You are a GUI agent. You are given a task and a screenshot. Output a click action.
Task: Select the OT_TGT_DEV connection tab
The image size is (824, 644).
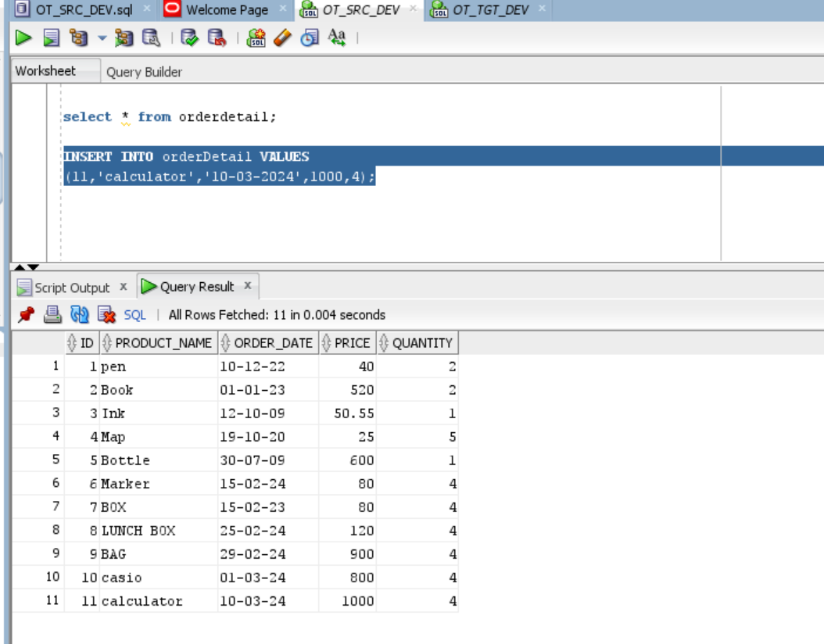(x=491, y=9)
